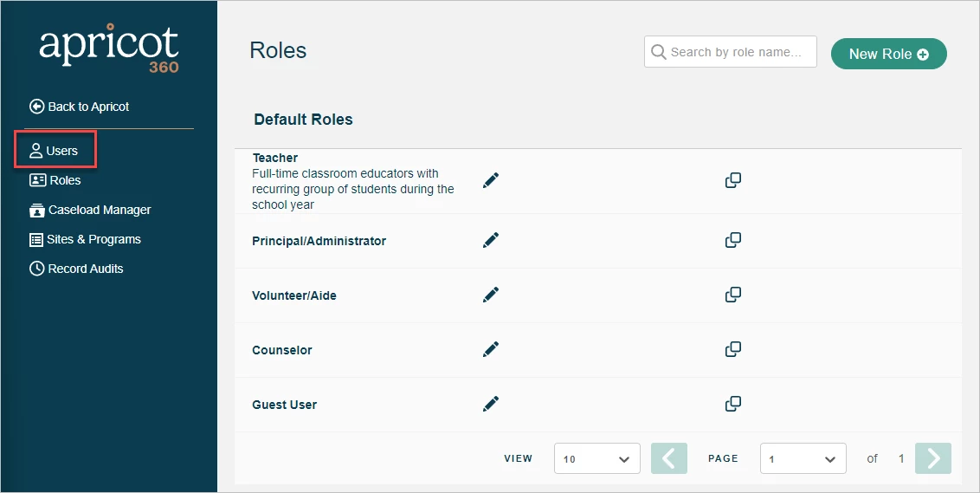Create a New Role
This screenshot has height=493, width=980.
click(889, 54)
